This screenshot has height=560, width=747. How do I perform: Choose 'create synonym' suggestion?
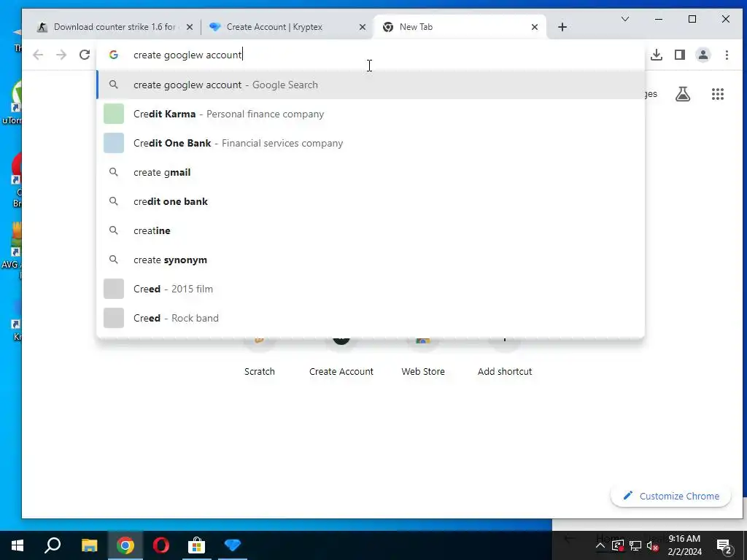371,260
